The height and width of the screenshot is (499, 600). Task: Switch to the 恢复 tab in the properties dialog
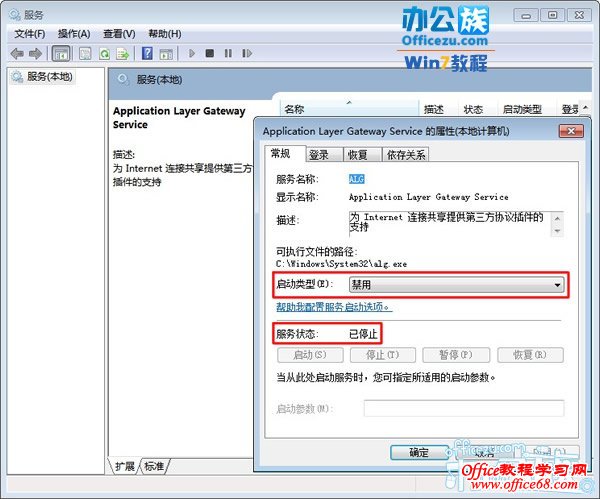coord(362,155)
